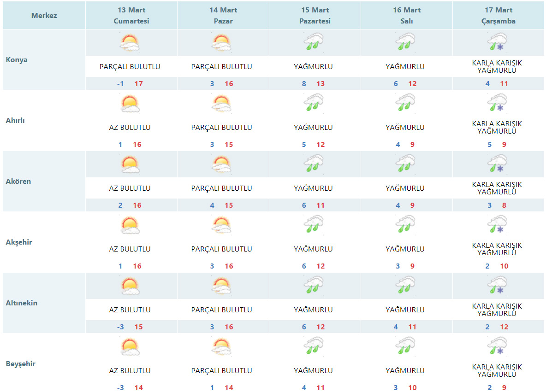546x392 pixels.
Task: Click Konya's 17 Mart 'KARLA KARIŞIK YAĞMURLU' text
Action: click(x=497, y=67)
